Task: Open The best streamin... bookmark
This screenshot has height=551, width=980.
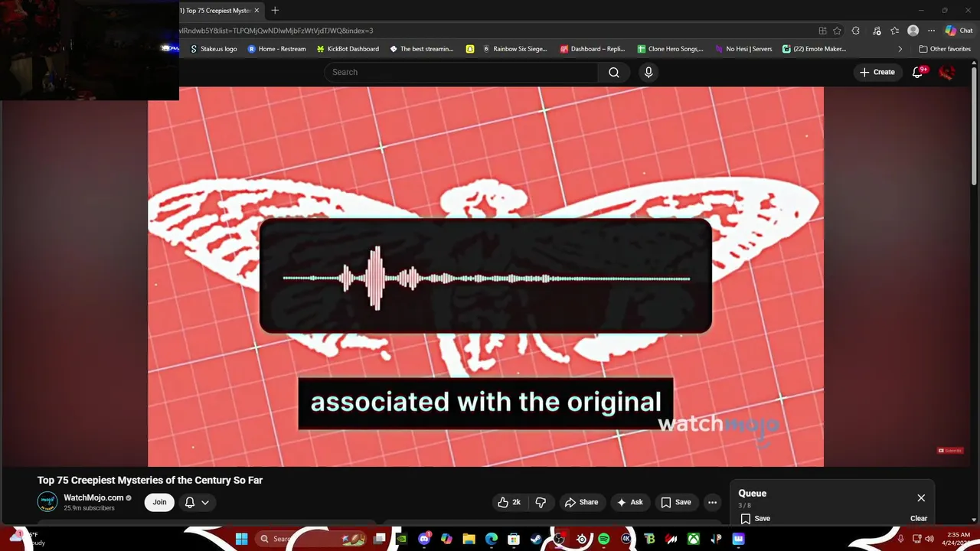Action: (x=421, y=49)
